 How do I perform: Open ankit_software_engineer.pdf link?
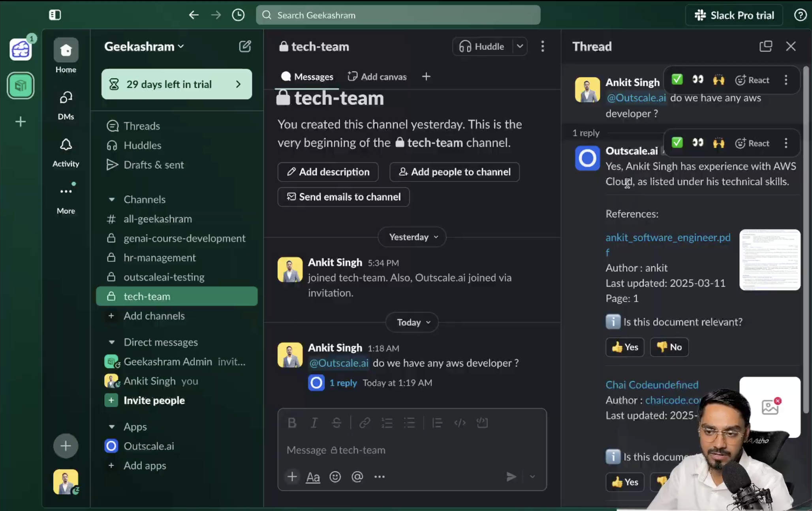[668, 244]
